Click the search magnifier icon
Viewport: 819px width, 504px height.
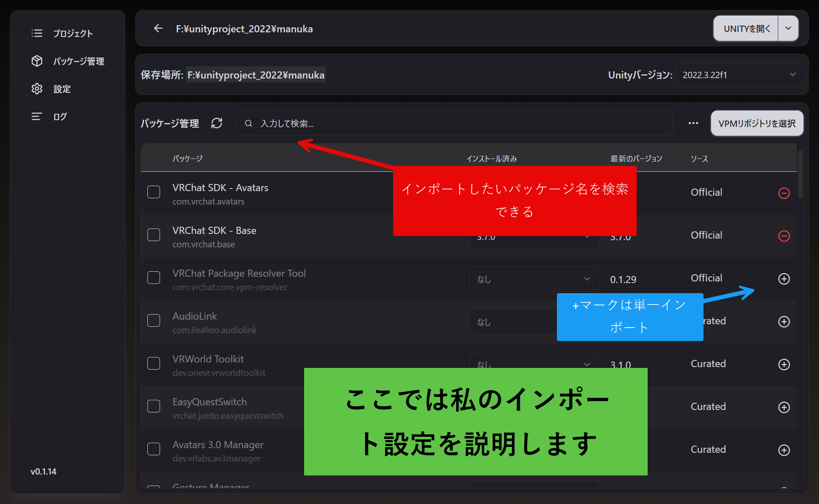[249, 123]
